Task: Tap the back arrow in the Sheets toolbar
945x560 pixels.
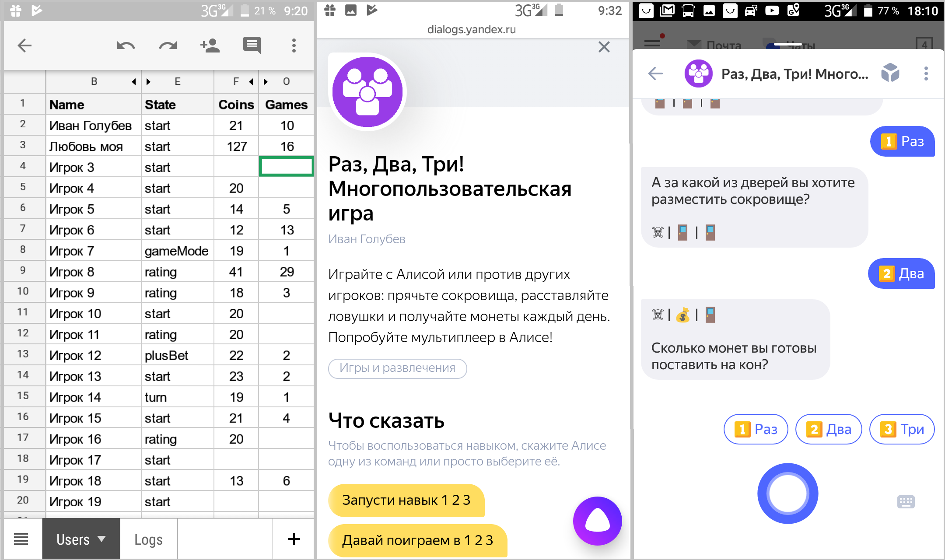Action: (24, 45)
